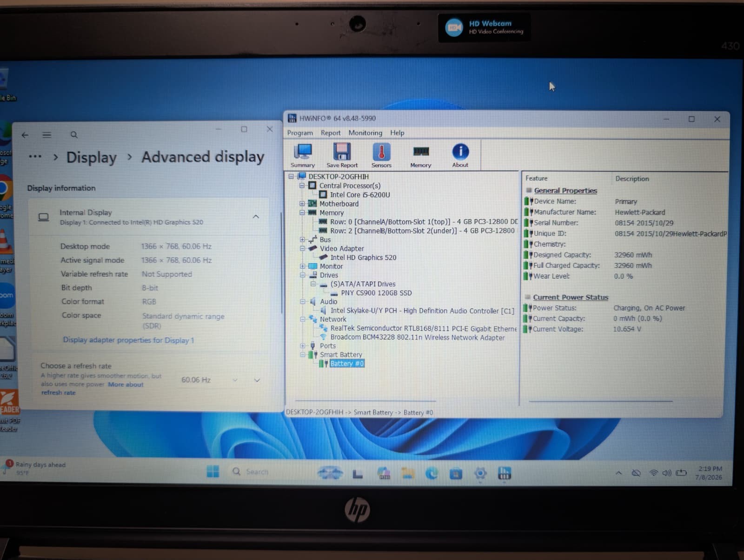Select Intel Skylake-U/Y audio controller node

[x=422, y=310]
